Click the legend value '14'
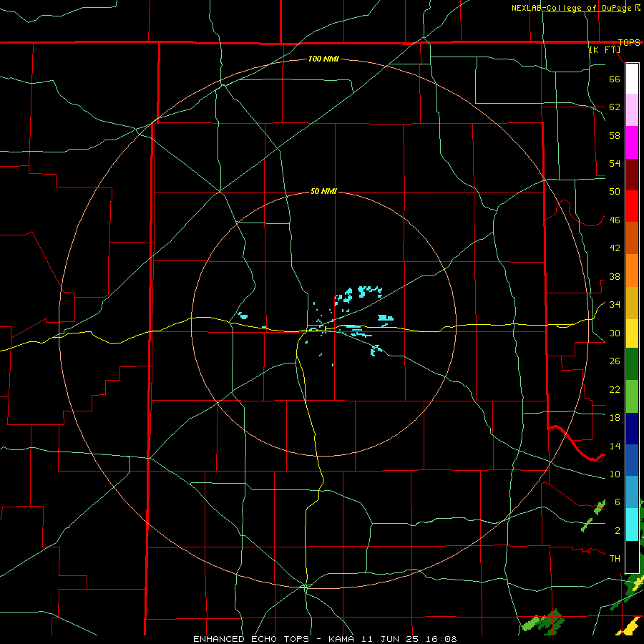This screenshot has width=644, height=644. pos(615,446)
